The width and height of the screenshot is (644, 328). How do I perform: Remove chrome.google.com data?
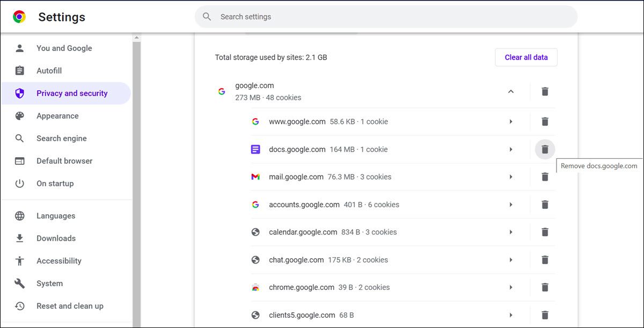pos(545,287)
